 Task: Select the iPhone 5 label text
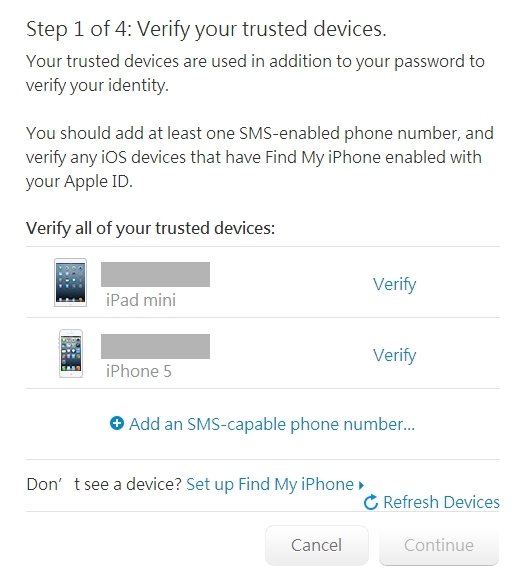(x=139, y=371)
